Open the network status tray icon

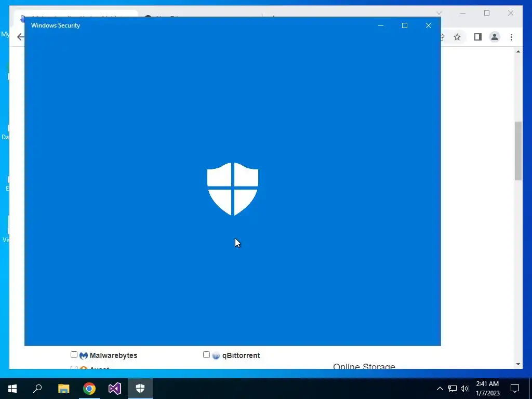[453, 389]
